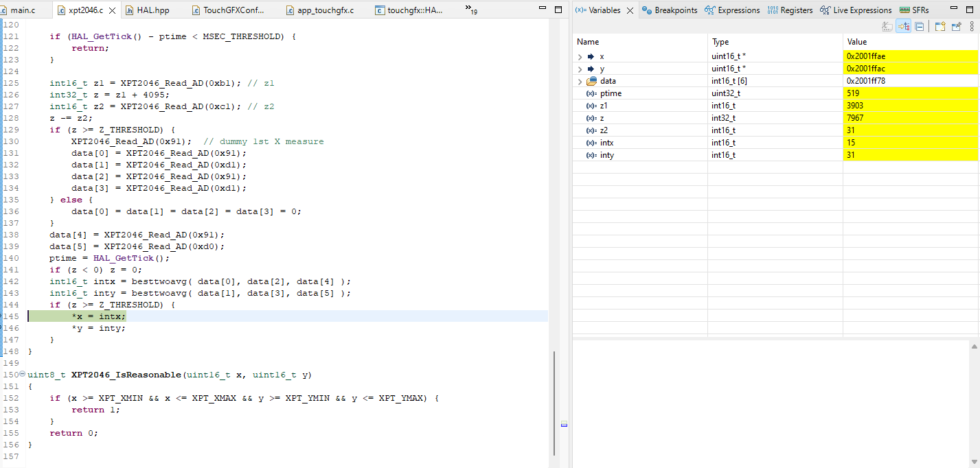Toggle Show Logical Structure button
Screen dimensions: 980x468
(904, 27)
